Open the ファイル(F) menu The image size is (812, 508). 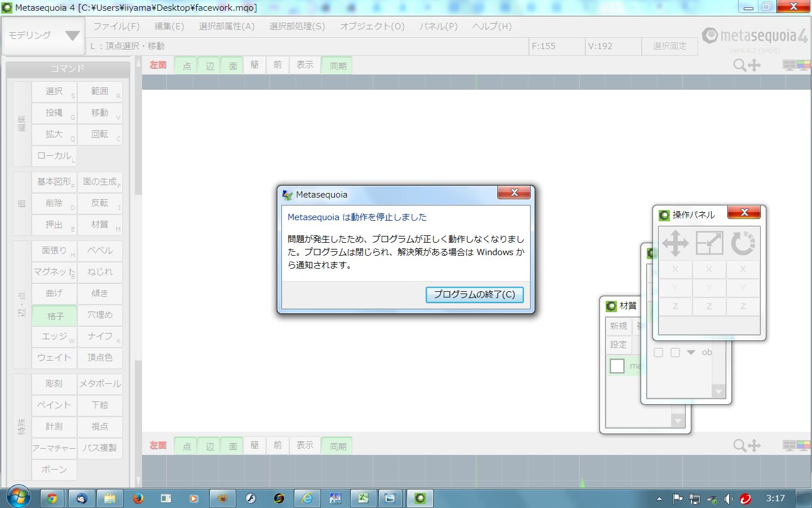point(116,27)
